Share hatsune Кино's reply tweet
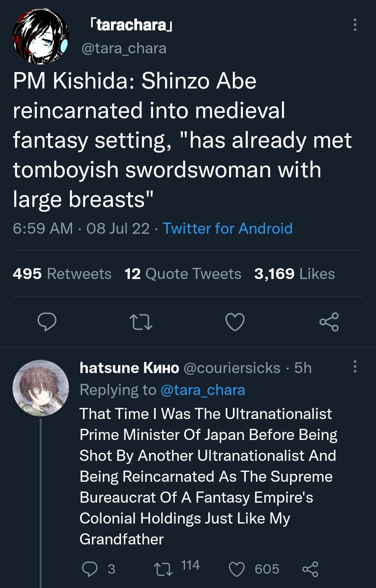This screenshot has width=376, height=588. (x=310, y=569)
